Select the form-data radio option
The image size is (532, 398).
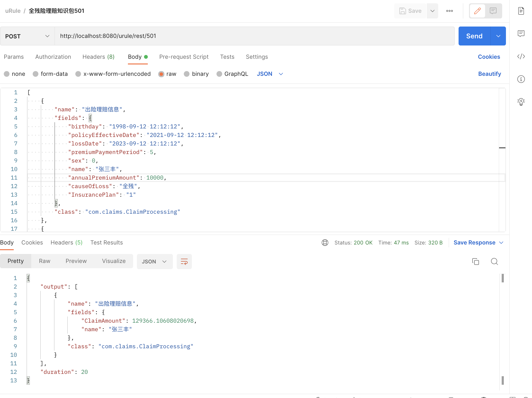pyautogui.click(x=36, y=74)
